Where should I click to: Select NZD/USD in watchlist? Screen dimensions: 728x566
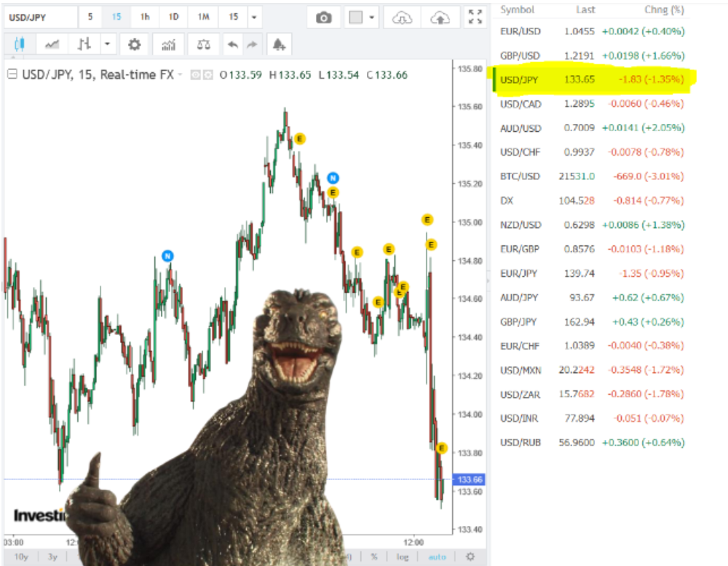tap(592, 224)
